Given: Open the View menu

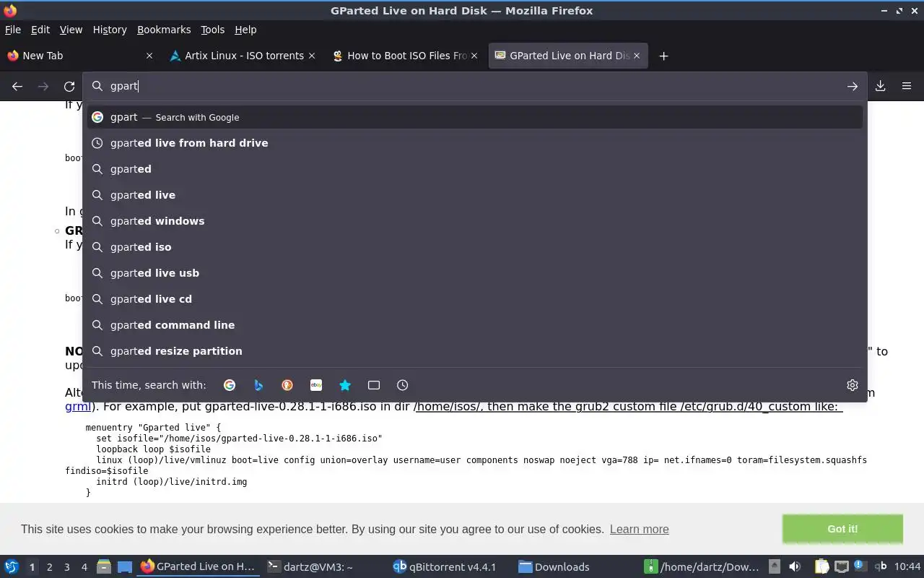Looking at the screenshot, I should 71,30.
